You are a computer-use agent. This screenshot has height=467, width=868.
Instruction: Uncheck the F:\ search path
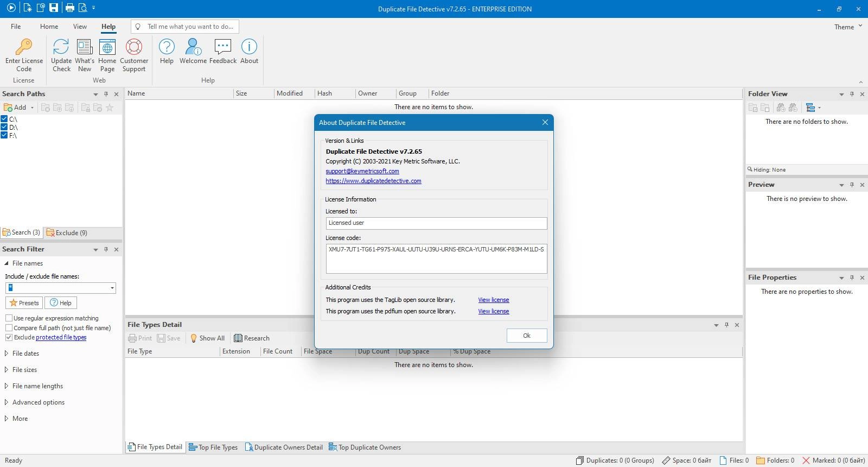tap(4, 135)
